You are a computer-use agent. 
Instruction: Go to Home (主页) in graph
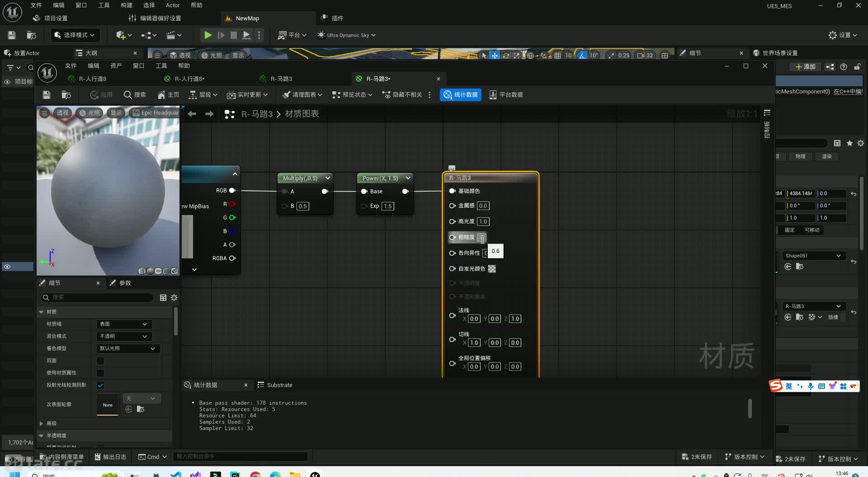pyautogui.click(x=168, y=95)
